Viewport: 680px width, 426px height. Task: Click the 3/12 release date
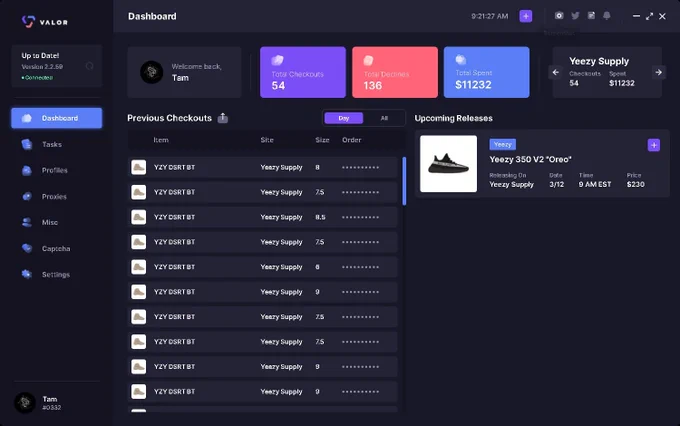pyautogui.click(x=556, y=184)
